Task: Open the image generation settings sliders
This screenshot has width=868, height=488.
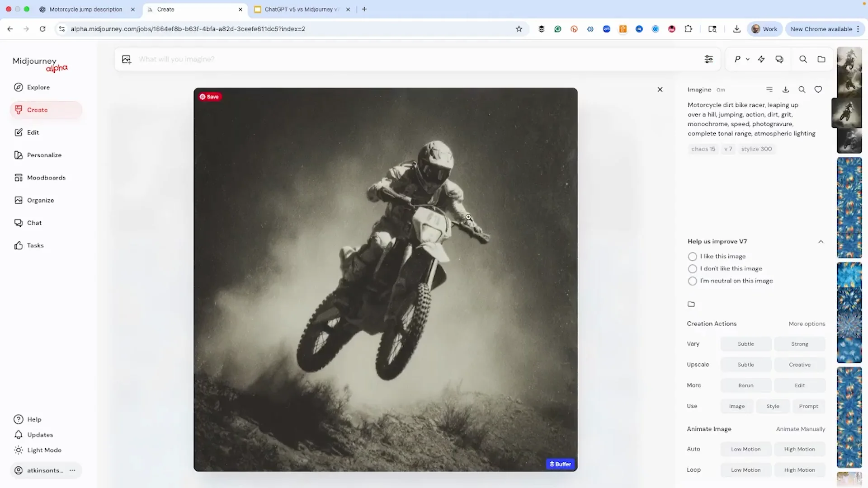Action: 708,59
